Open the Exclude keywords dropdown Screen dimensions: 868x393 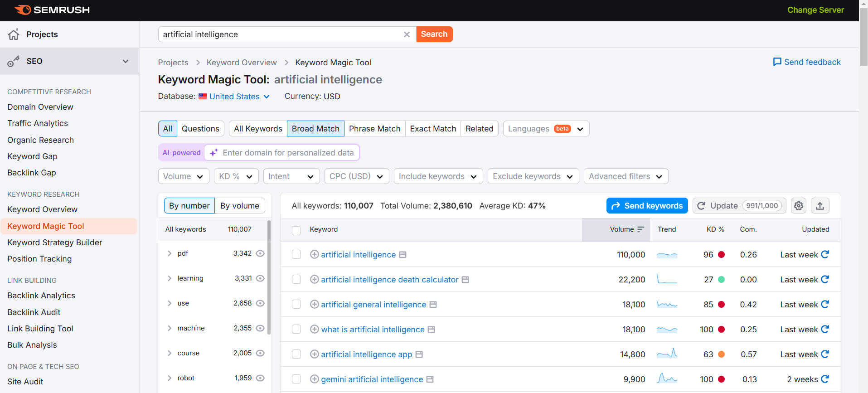pyautogui.click(x=533, y=176)
